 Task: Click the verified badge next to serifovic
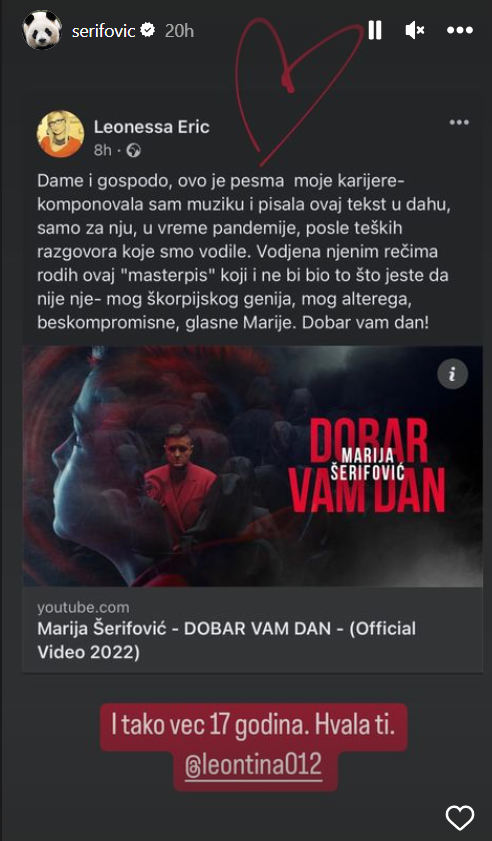[x=148, y=31]
